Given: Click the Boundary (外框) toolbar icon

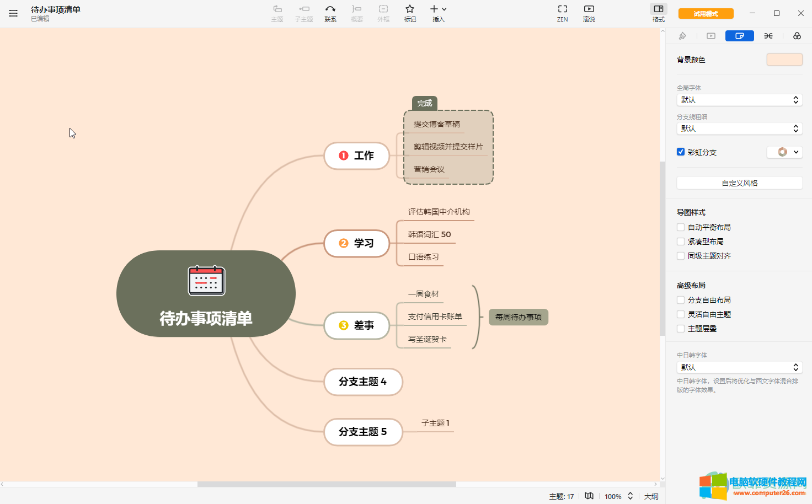Looking at the screenshot, I should (x=383, y=13).
